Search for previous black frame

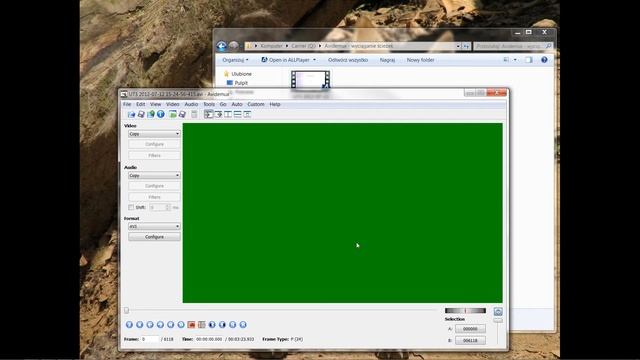pyautogui.click(x=212, y=324)
